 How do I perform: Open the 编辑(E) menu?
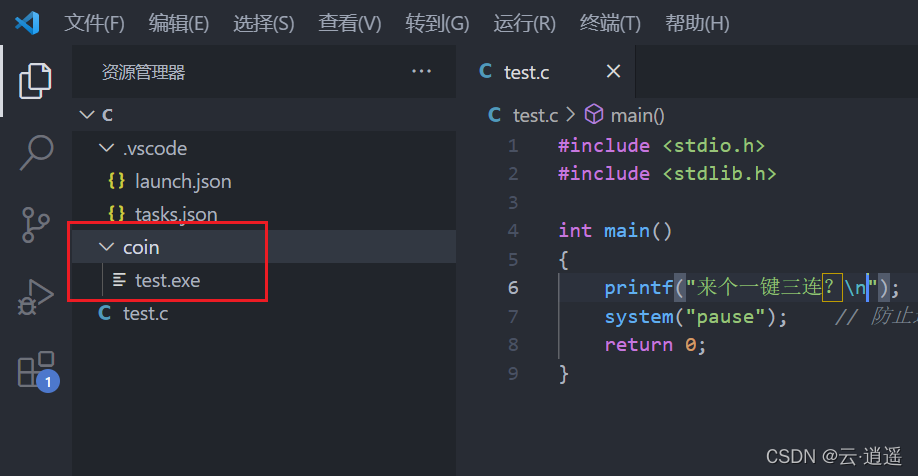click(179, 23)
